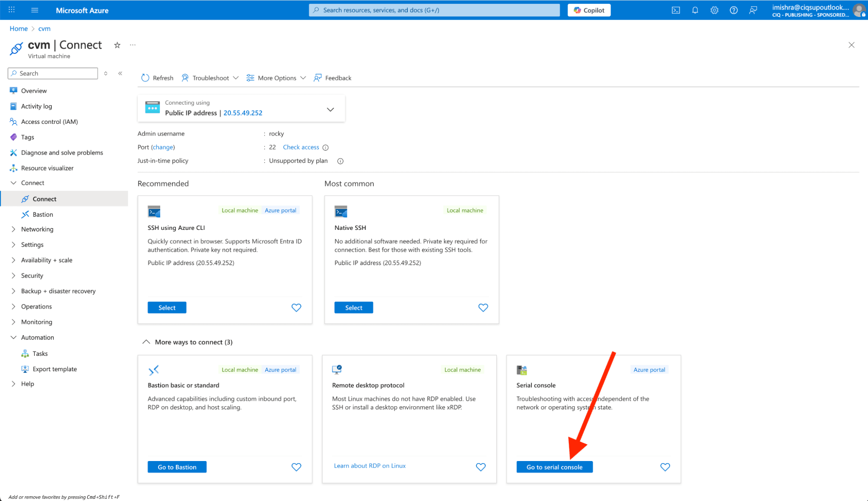Open Activity log in sidebar
This screenshot has width=868, height=501.
36,106
